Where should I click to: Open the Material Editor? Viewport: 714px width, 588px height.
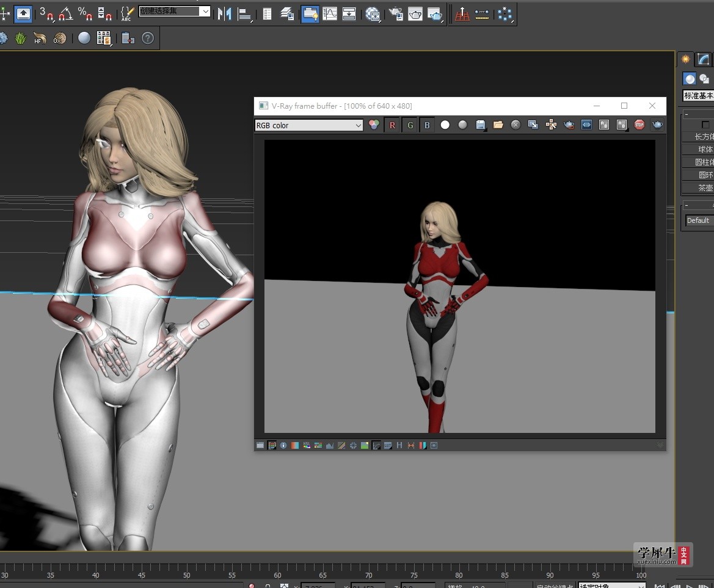[x=373, y=13]
